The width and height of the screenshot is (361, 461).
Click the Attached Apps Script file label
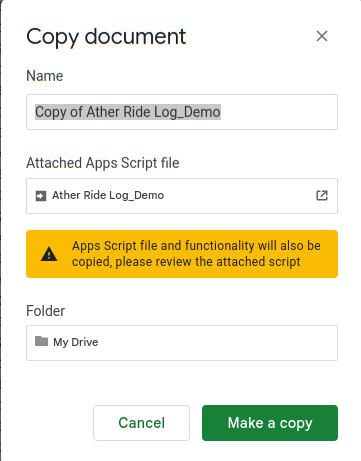click(103, 163)
